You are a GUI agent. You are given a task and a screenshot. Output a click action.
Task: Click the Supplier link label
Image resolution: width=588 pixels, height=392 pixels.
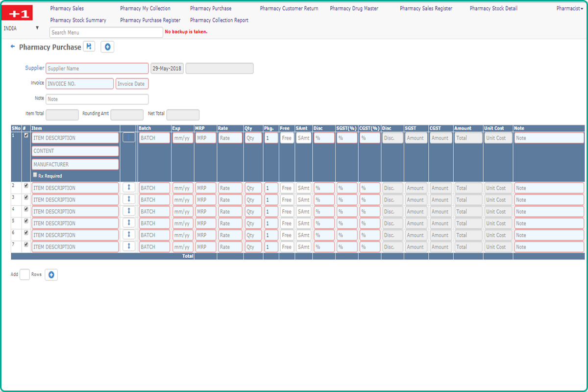[x=34, y=68]
